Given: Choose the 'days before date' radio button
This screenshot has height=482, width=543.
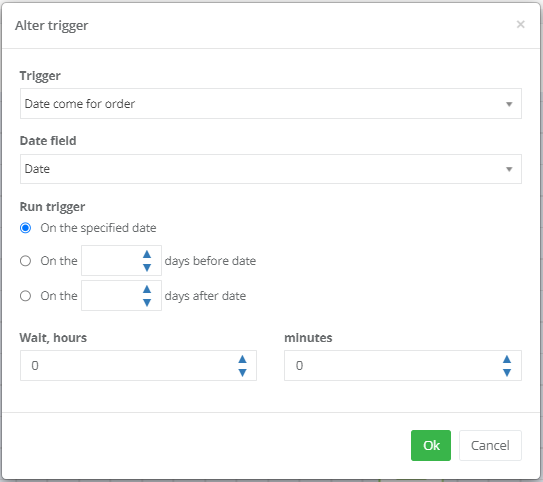Looking at the screenshot, I should pyautogui.click(x=25, y=261).
